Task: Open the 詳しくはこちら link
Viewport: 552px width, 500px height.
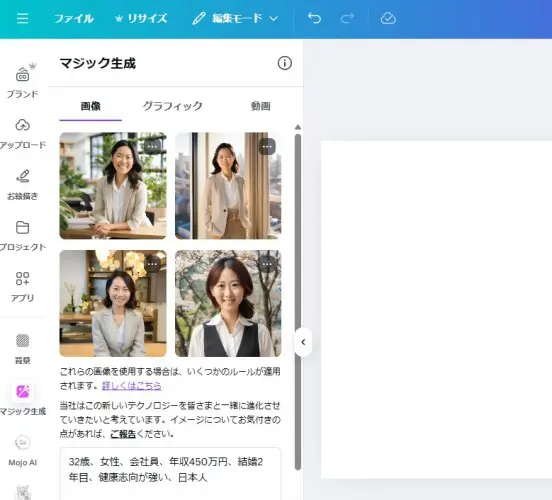Action: (132, 386)
